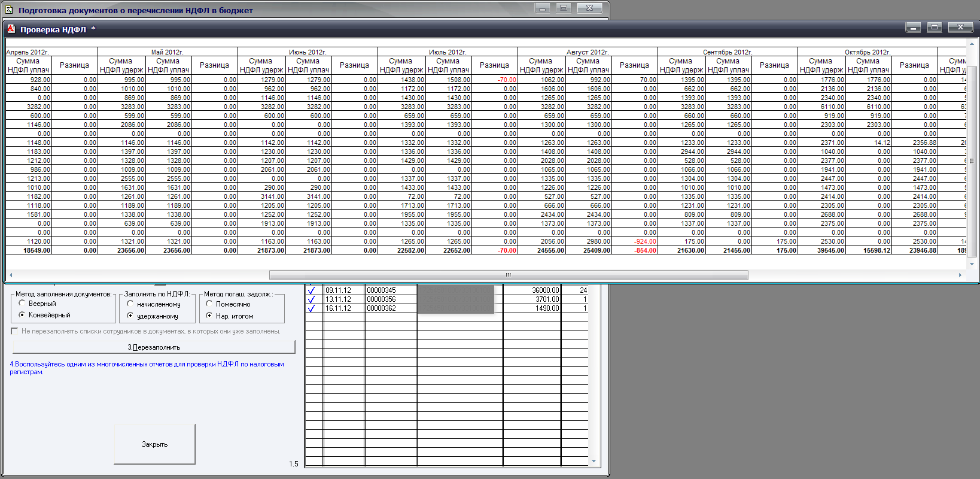This screenshot has height=479, width=980.
Task: Select amount 1490.00 in document list
Action: pyautogui.click(x=532, y=308)
